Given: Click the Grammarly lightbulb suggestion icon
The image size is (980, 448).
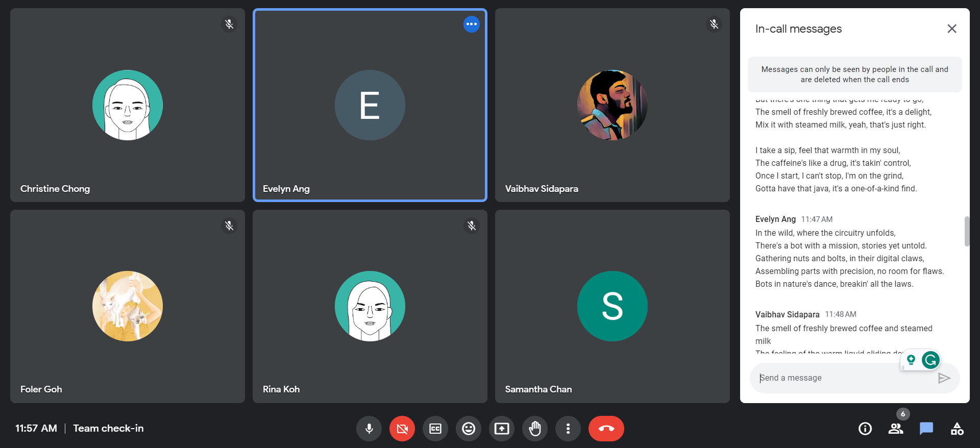Looking at the screenshot, I should tap(911, 360).
